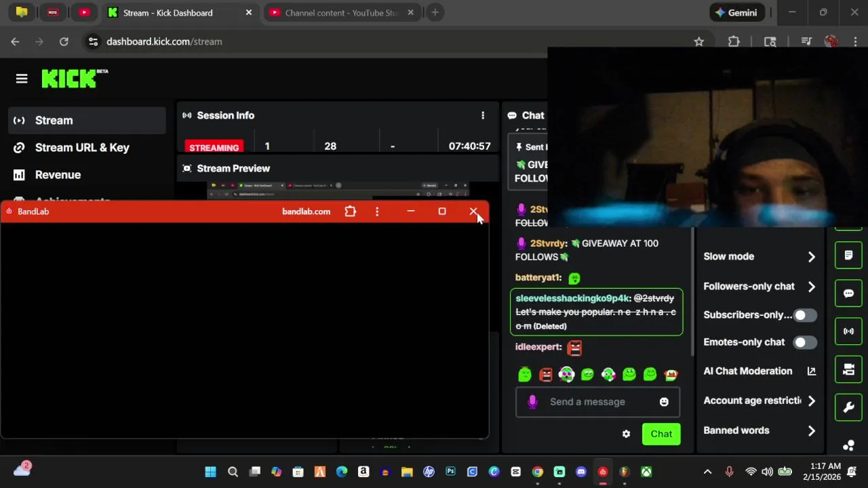Click the chat scrollbar

692,291
